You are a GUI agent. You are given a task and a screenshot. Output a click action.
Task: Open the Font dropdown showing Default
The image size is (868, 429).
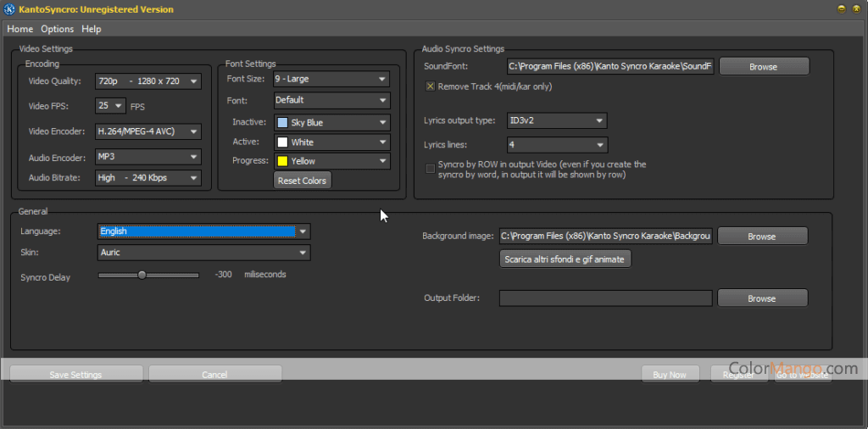pyautogui.click(x=331, y=100)
